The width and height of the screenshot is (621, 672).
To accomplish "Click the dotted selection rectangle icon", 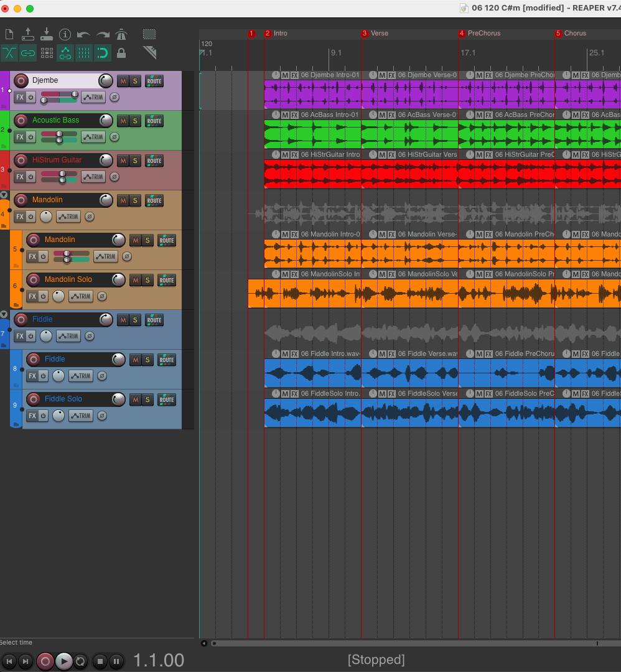I will [149, 34].
